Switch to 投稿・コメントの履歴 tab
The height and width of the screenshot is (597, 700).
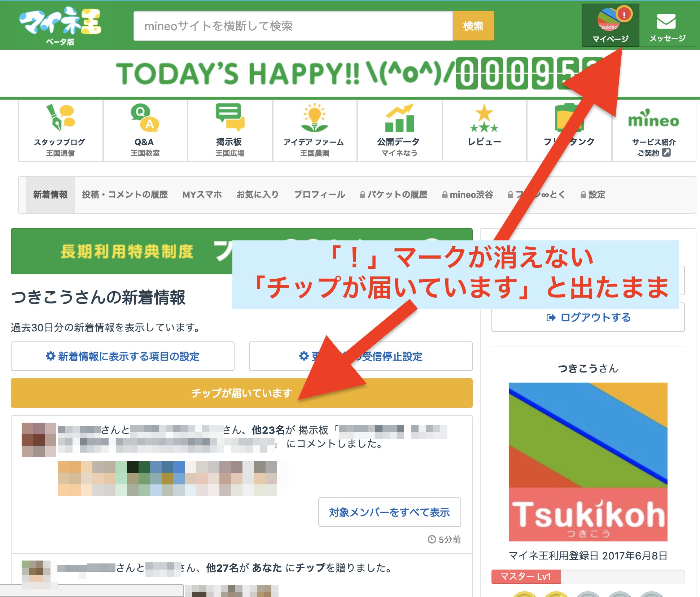click(125, 195)
